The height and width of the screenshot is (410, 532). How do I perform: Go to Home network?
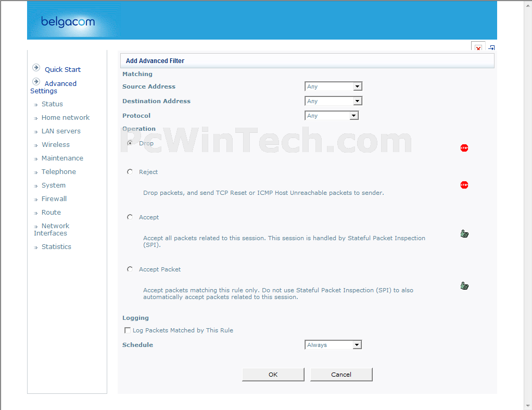(x=66, y=118)
